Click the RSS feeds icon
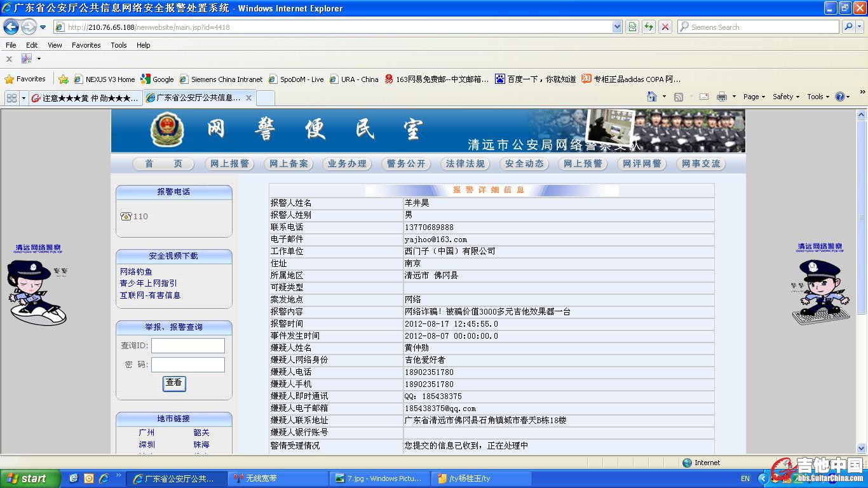 679,97
